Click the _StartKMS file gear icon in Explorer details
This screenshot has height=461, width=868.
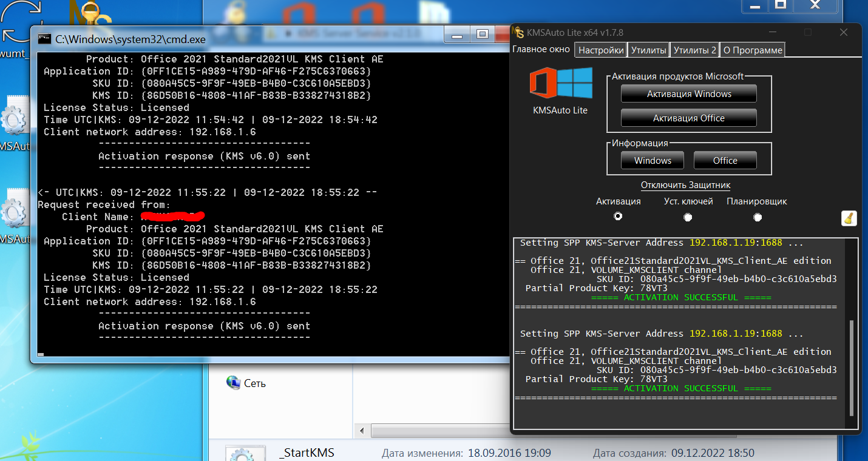(245, 454)
